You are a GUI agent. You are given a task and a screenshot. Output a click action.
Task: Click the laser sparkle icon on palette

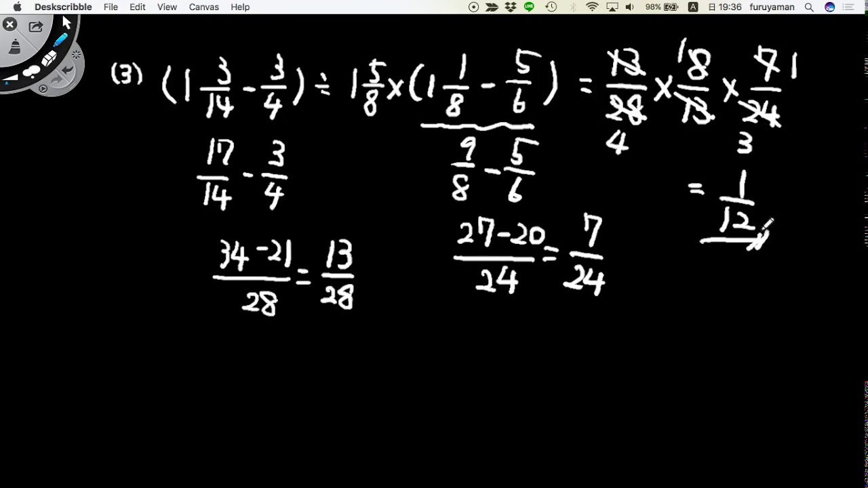pos(76,54)
